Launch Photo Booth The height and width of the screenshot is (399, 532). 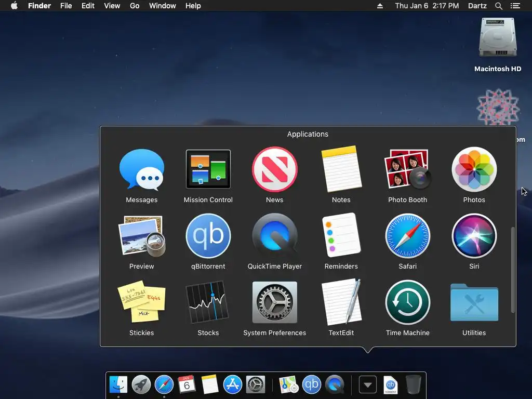coord(407,169)
